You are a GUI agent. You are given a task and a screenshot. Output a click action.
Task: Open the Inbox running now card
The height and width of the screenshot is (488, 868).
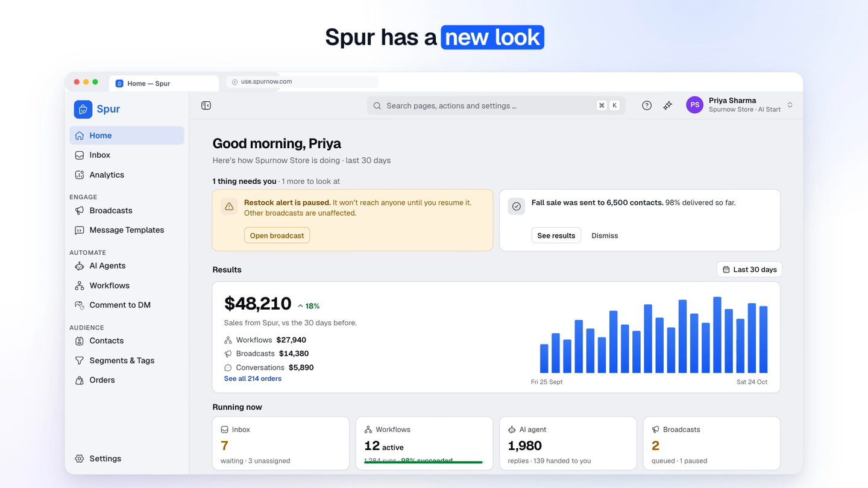[281, 443]
